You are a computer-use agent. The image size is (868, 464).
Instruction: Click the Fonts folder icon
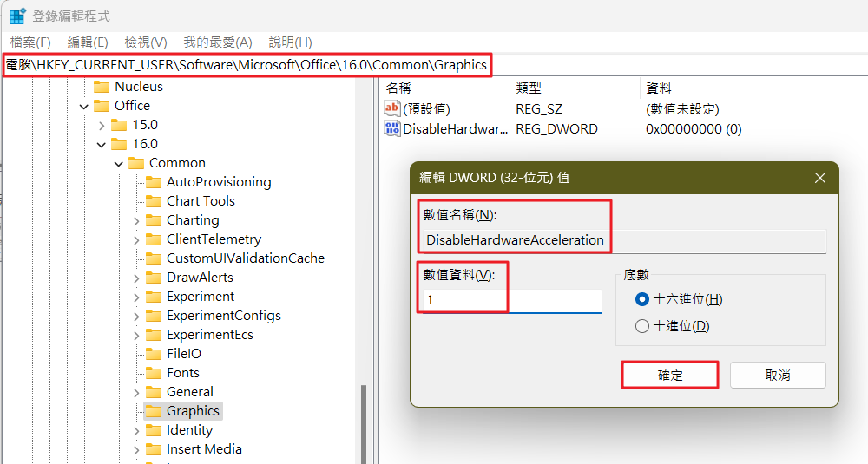[154, 373]
